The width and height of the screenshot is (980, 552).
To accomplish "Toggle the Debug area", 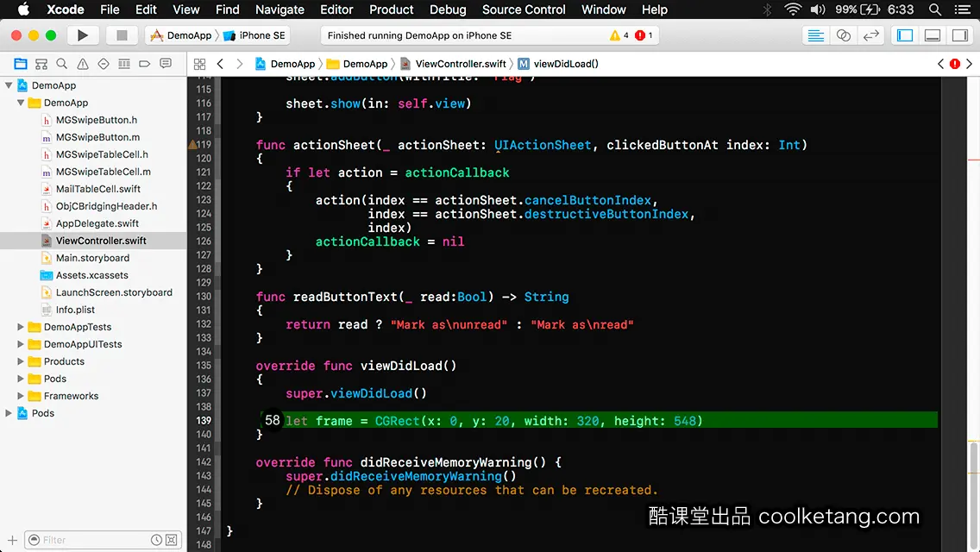I will [x=933, y=35].
